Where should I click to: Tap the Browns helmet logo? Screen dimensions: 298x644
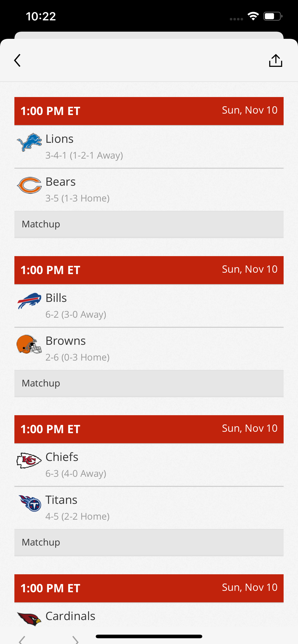click(x=29, y=344)
